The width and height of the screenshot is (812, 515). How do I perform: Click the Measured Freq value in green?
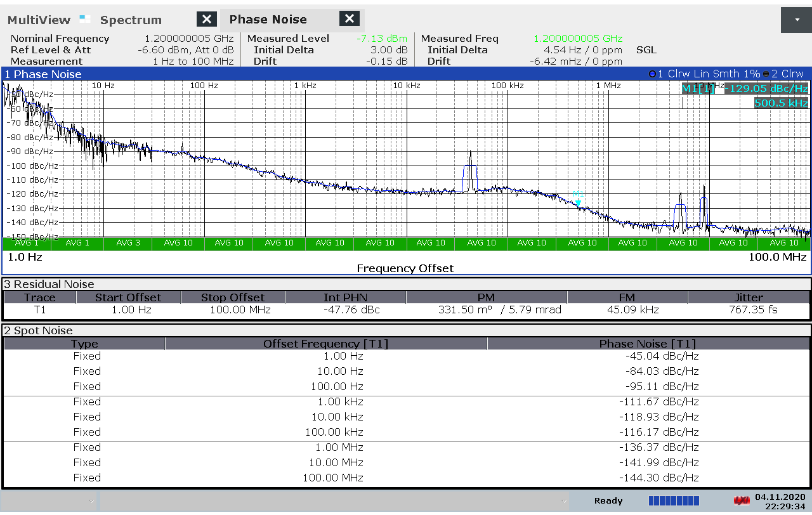(578, 38)
